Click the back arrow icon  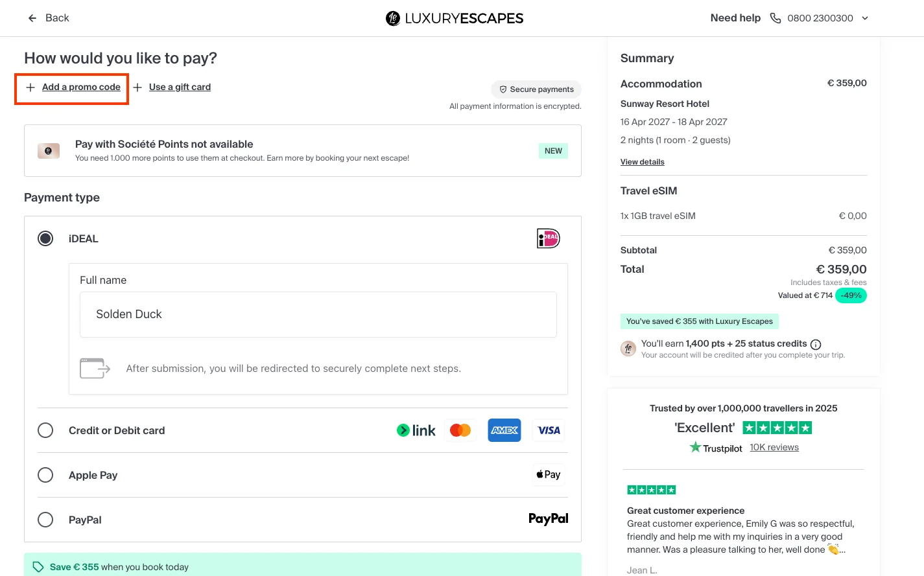click(x=32, y=18)
